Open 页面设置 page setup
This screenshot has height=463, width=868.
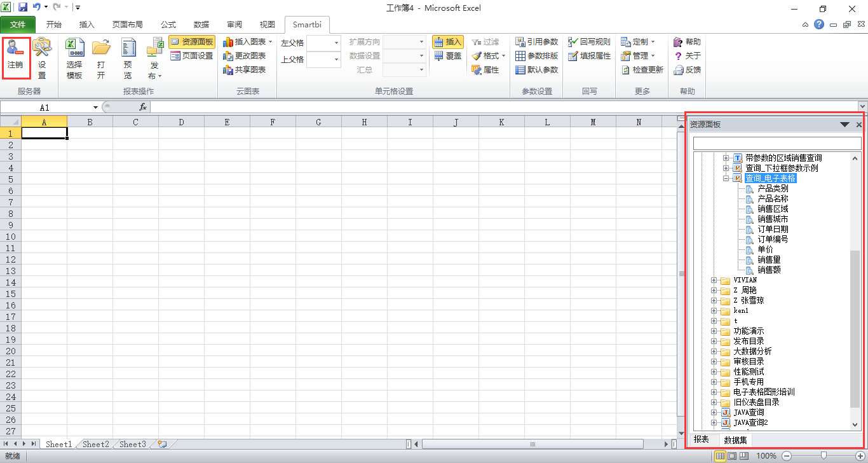tap(192, 56)
